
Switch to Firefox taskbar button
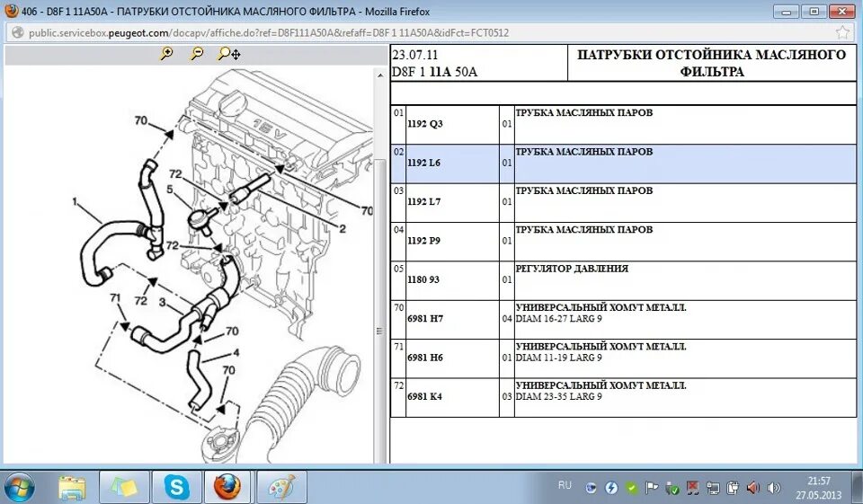227,488
